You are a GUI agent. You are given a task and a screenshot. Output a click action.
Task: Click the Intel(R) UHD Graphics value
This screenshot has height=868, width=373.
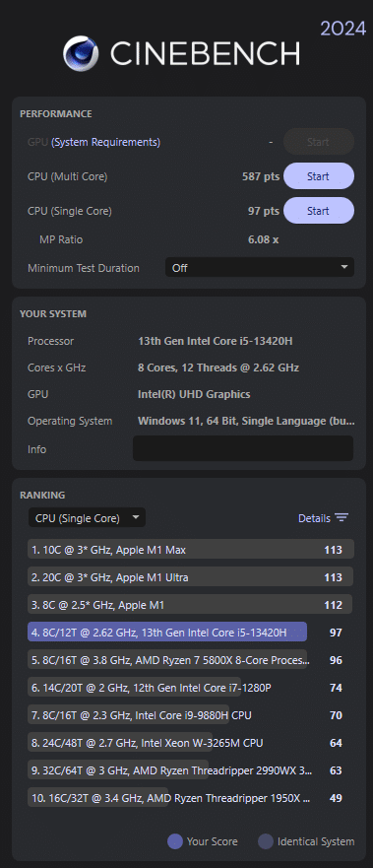(x=194, y=394)
